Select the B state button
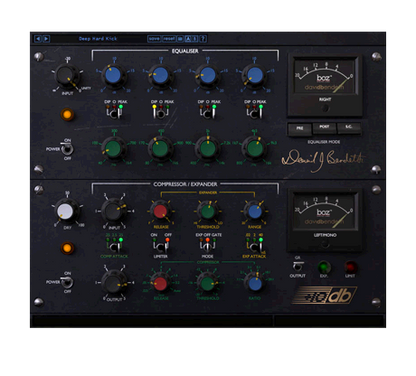The width and height of the screenshot is (416, 376). 195,39
